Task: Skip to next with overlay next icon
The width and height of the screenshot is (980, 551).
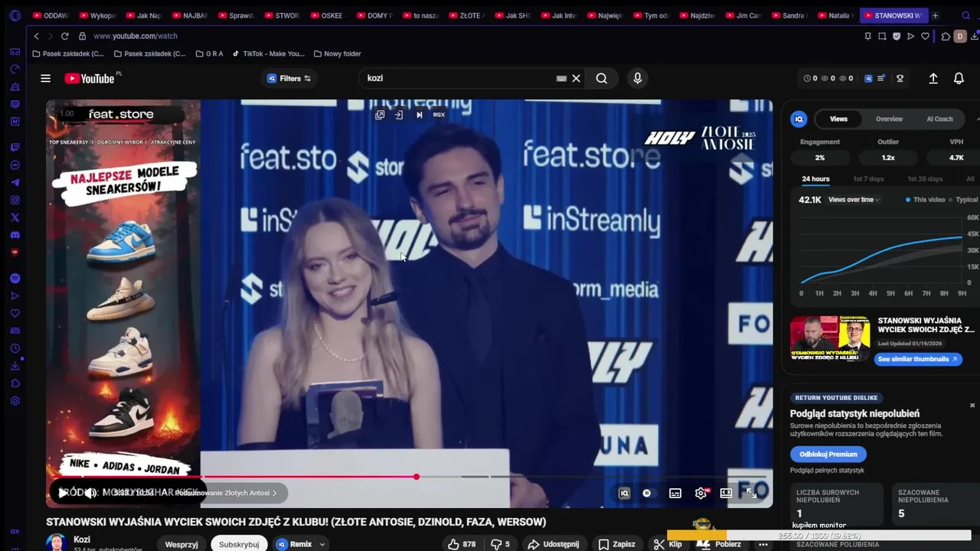Action: [419, 115]
